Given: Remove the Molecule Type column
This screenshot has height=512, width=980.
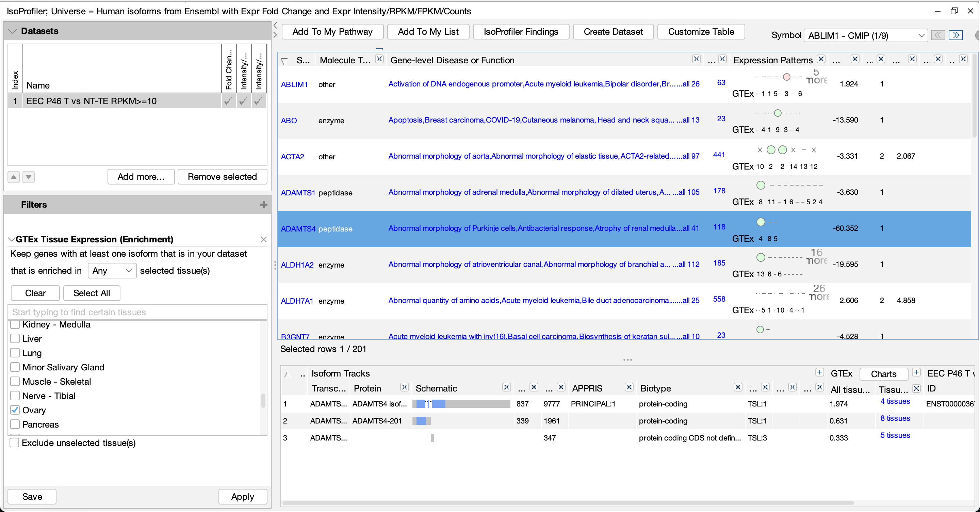Looking at the screenshot, I should tap(379, 59).
